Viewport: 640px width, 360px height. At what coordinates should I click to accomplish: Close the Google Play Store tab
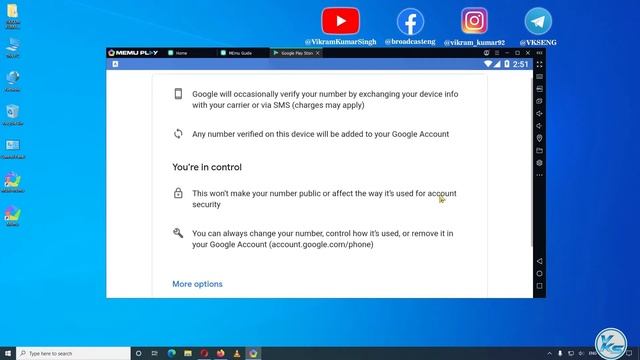(318, 53)
